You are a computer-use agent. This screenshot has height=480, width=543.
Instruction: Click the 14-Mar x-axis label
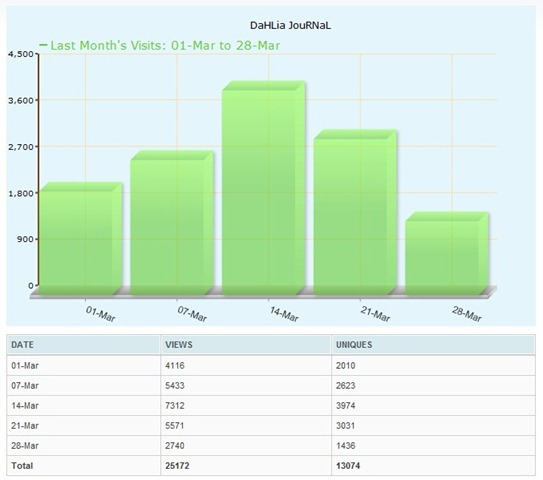point(284,314)
